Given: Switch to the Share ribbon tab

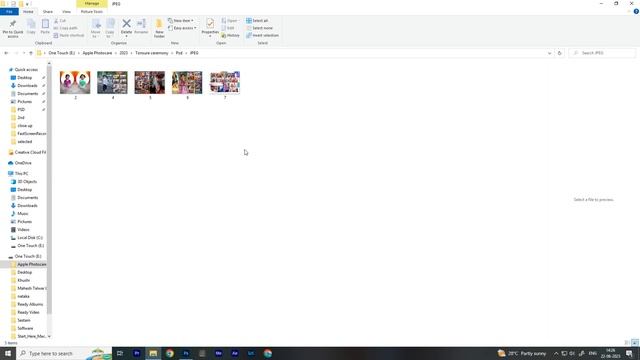Looking at the screenshot, I should pyautogui.click(x=48, y=12).
